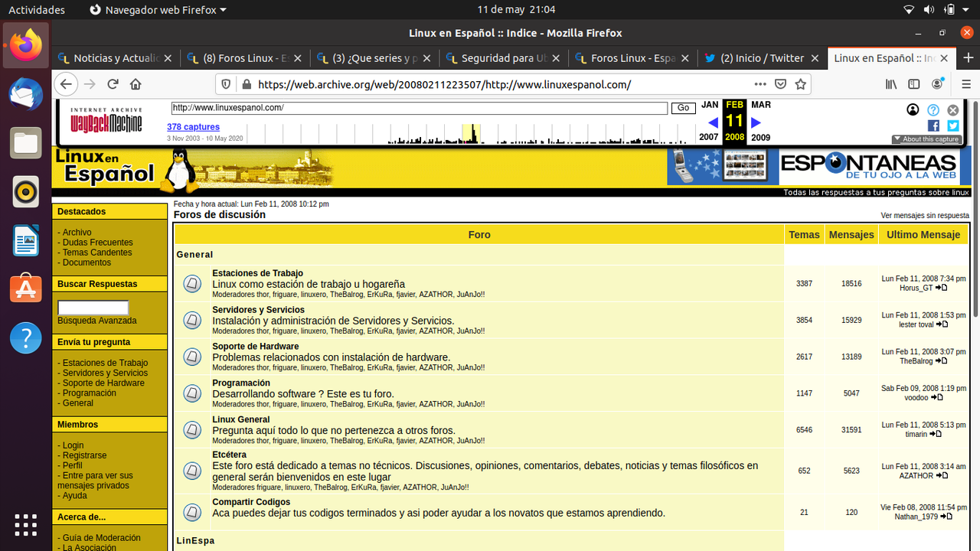The width and height of the screenshot is (980, 551).
Task: Click Búsqueda Avanzada link
Action: [96, 321]
